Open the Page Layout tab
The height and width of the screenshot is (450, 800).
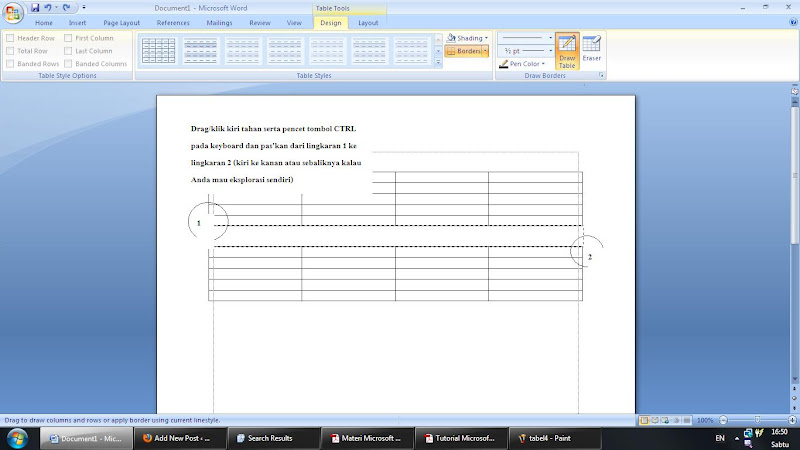click(x=121, y=23)
